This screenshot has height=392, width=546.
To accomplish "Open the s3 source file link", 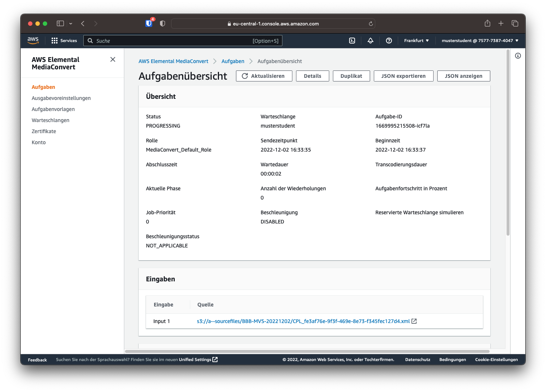I will 303,321.
